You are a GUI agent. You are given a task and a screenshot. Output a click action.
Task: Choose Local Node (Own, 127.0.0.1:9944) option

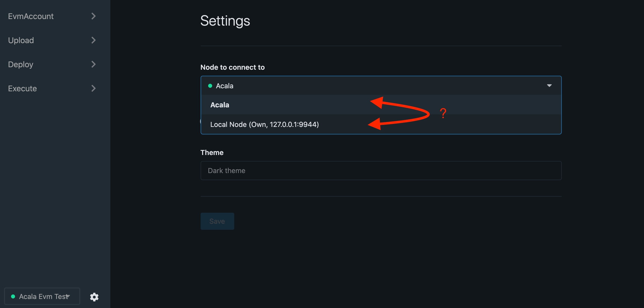click(x=264, y=124)
